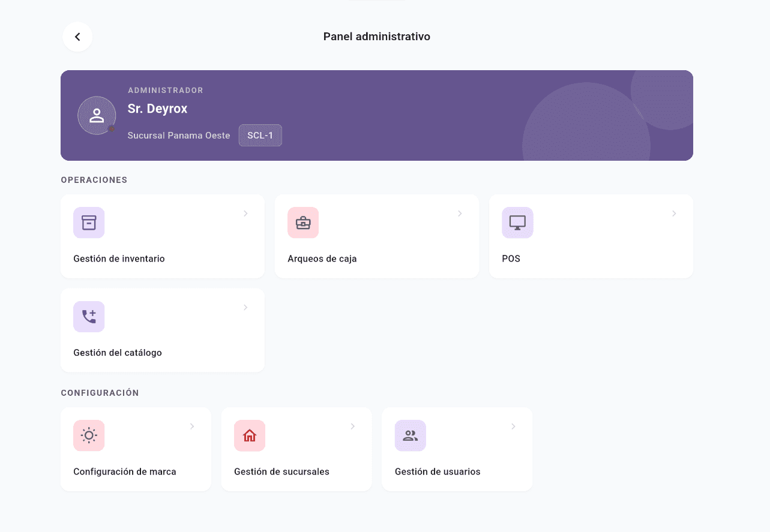Click the people icon for user management
Screen dimensions: 770x532
[411, 435]
